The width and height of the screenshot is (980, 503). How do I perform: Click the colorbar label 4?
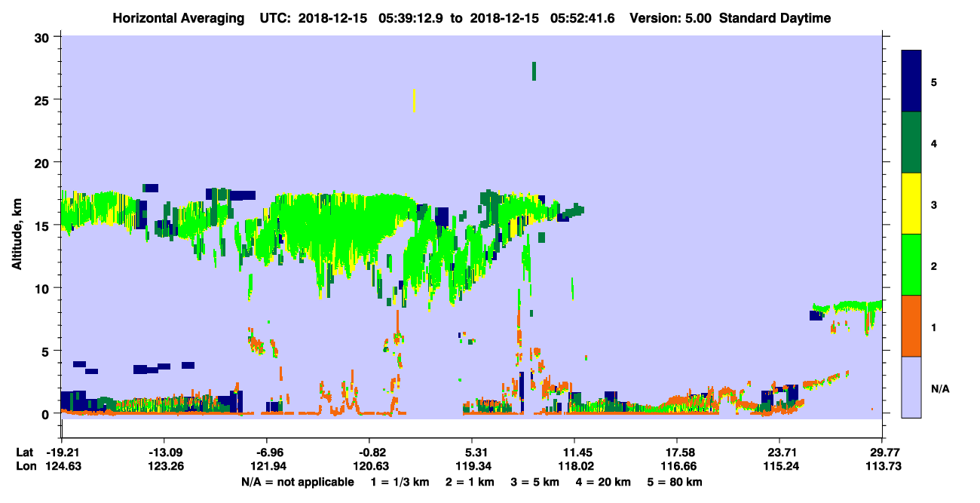pos(934,143)
